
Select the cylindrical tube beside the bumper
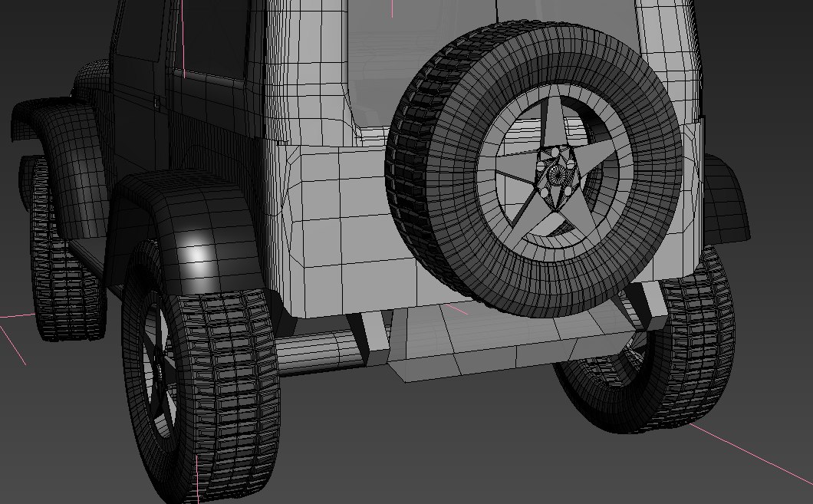click(314, 351)
